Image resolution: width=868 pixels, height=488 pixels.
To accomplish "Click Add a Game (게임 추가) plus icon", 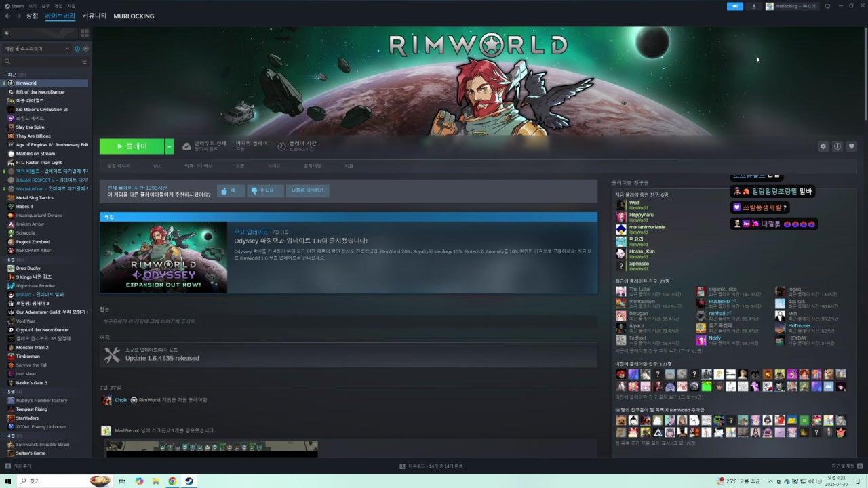I will tap(8, 466).
